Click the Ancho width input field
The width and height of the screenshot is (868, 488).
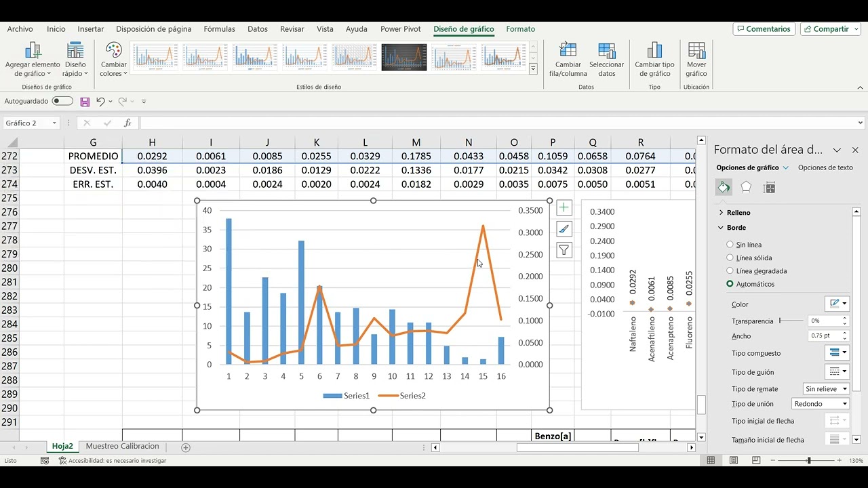[824, 336]
